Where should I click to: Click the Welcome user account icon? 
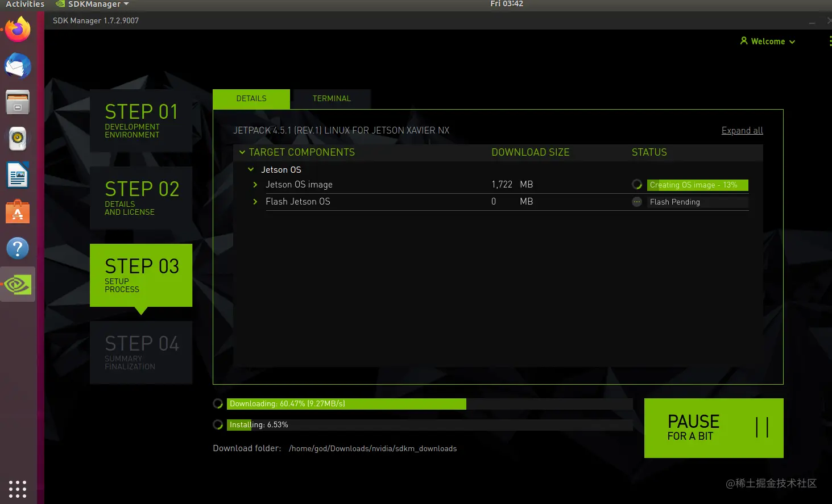[744, 41]
